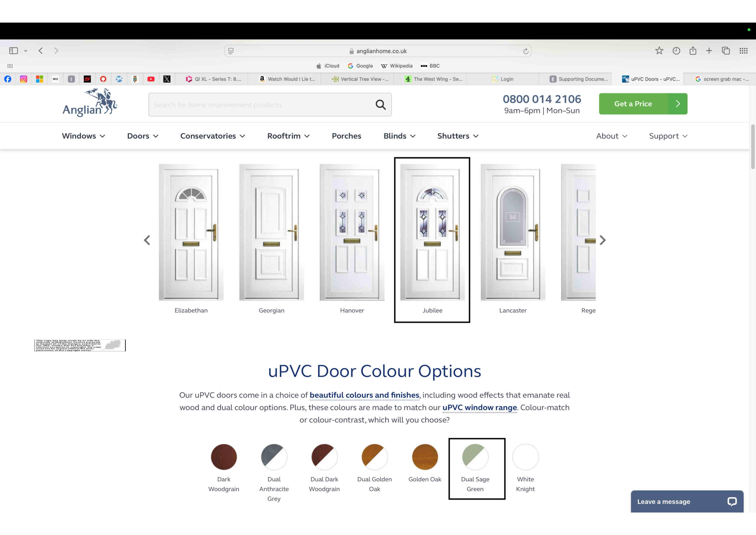Image resolution: width=756 pixels, height=535 pixels.
Task: Go forward to the next page
Action: (x=56, y=51)
